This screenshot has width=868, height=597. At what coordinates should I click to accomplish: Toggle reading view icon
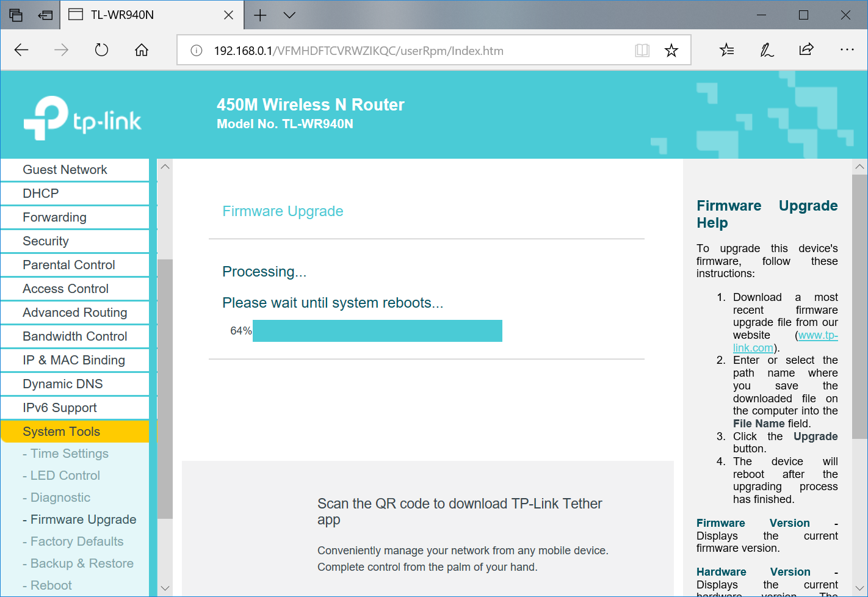pyautogui.click(x=642, y=51)
